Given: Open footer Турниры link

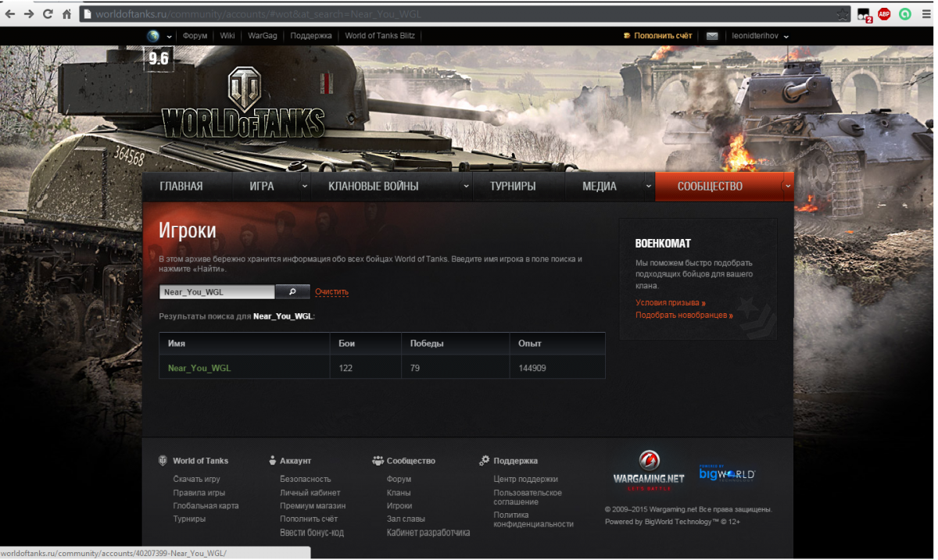Looking at the screenshot, I should pyautogui.click(x=190, y=519).
